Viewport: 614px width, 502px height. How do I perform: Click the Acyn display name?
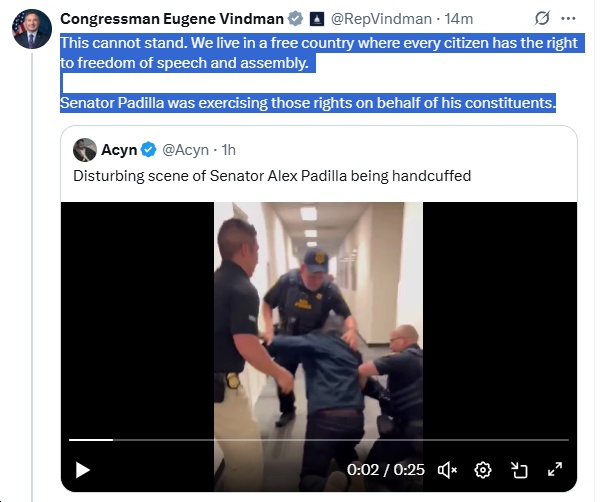click(119, 150)
